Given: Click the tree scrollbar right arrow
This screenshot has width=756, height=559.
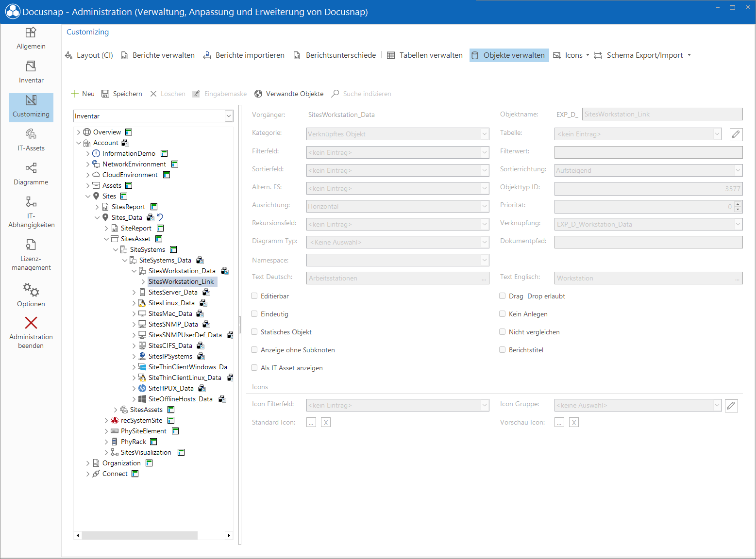Looking at the screenshot, I should pos(229,536).
